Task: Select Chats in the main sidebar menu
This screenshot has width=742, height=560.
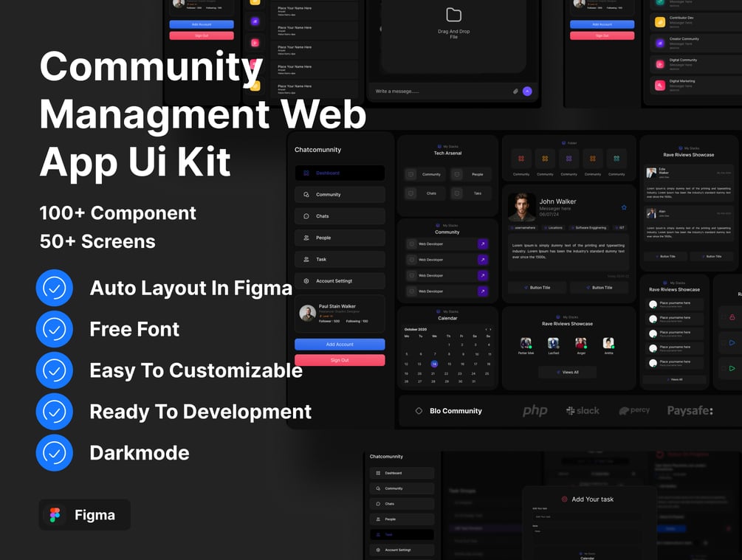Action: (340, 216)
